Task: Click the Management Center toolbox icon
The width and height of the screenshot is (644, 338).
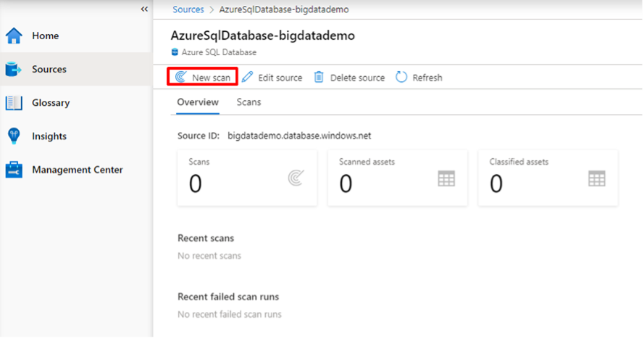Action: (x=14, y=170)
